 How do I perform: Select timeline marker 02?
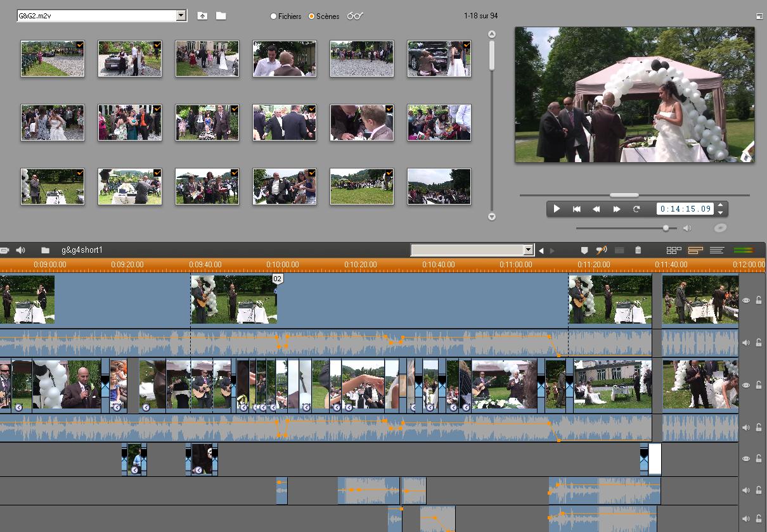(x=277, y=279)
